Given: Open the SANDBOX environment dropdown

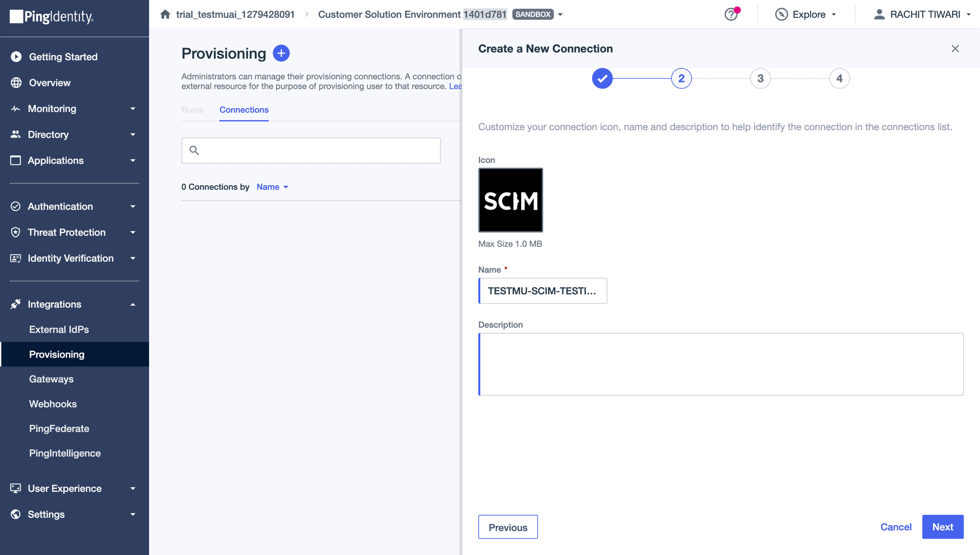Looking at the screenshot, I should (560, 14).
